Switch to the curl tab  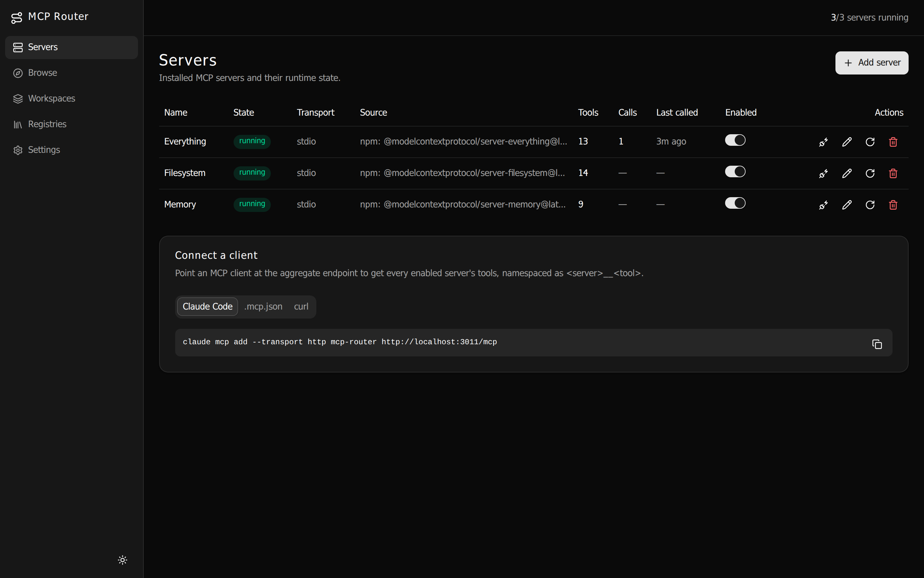(301, 307)
